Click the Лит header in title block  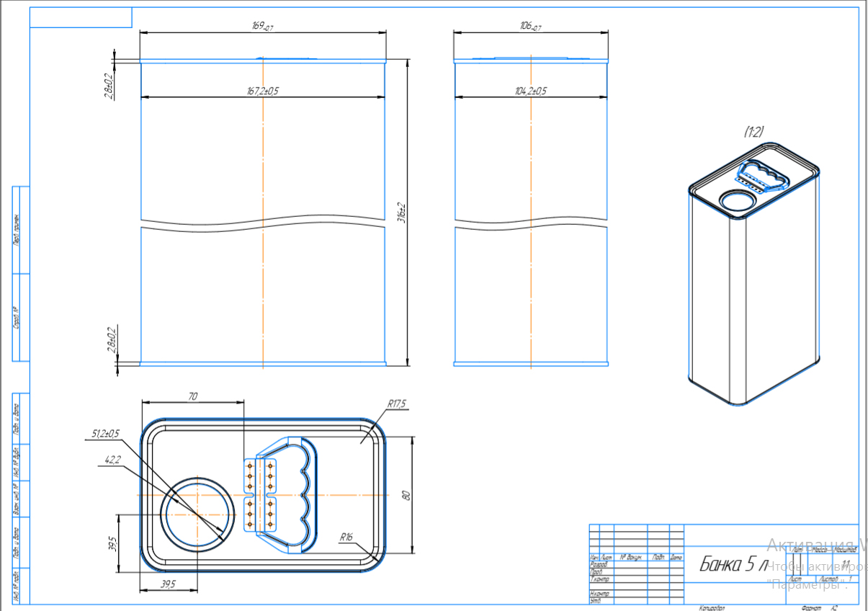797,549
